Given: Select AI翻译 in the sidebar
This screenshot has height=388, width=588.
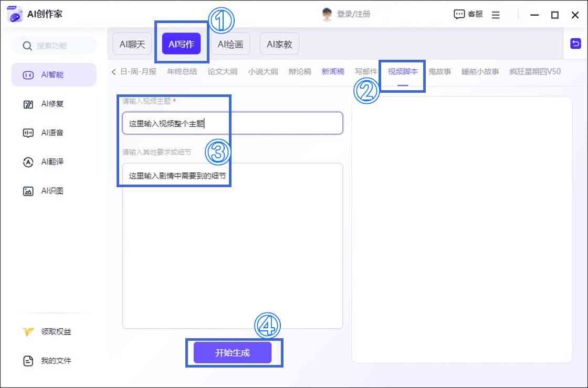Looking at the screenshot, I should (x=54, y=162).
